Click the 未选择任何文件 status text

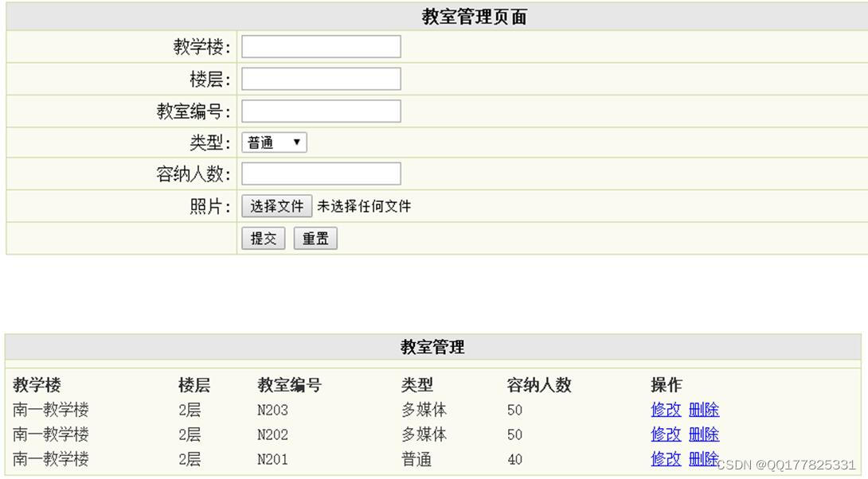point(364,206)
